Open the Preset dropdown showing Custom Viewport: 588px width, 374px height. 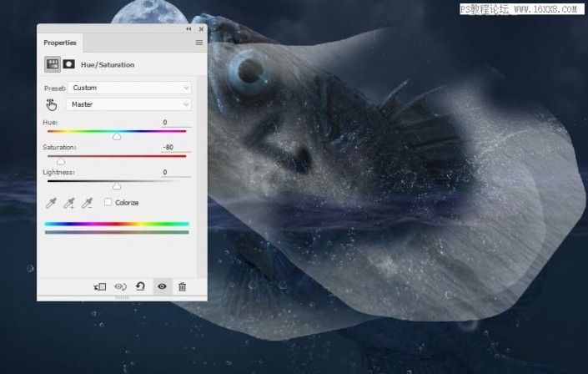129,88
